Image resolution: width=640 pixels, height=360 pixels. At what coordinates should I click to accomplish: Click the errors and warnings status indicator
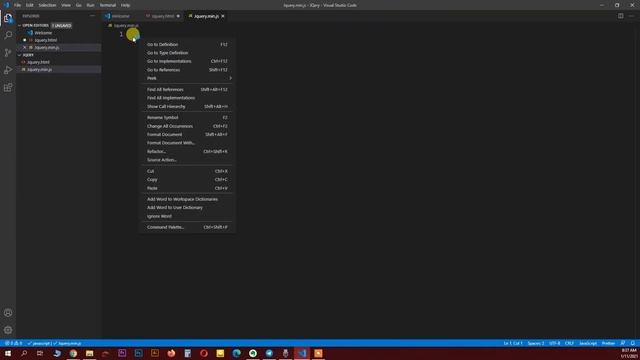coord(13,343)
